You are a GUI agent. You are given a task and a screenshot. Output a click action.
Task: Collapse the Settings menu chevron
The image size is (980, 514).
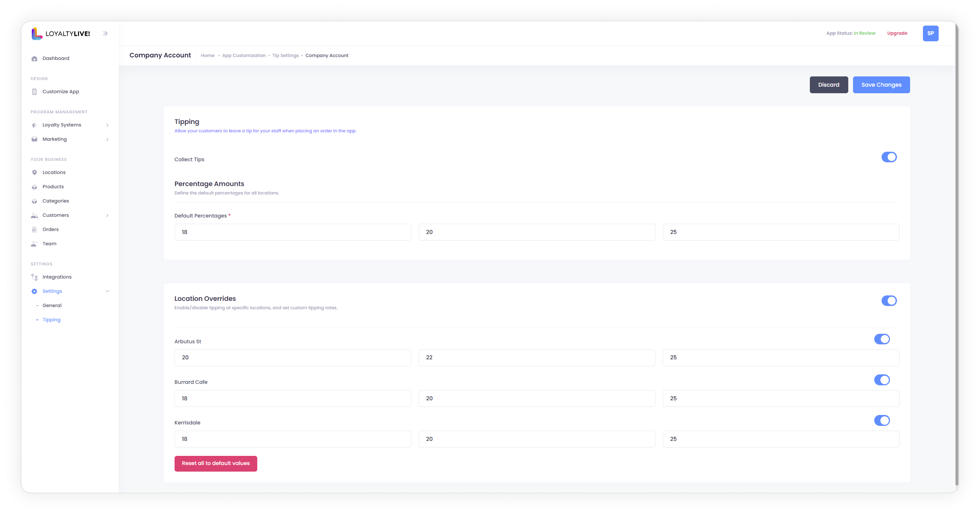point(107,291)
